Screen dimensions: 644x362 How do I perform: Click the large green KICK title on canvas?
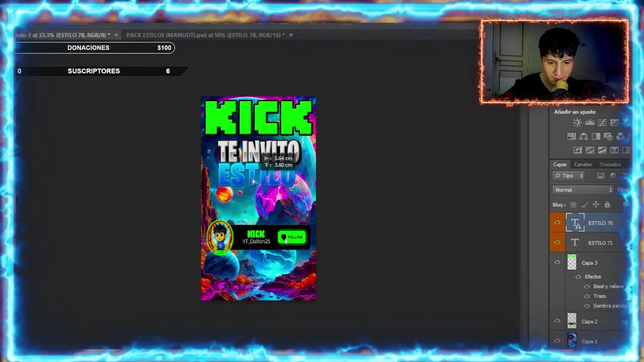pos(259,118)
